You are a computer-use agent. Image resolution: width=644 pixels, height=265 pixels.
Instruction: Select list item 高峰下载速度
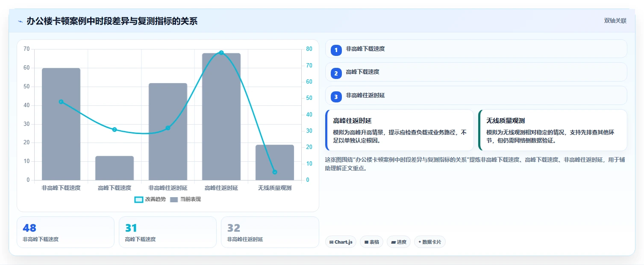(x=476, y=72)
